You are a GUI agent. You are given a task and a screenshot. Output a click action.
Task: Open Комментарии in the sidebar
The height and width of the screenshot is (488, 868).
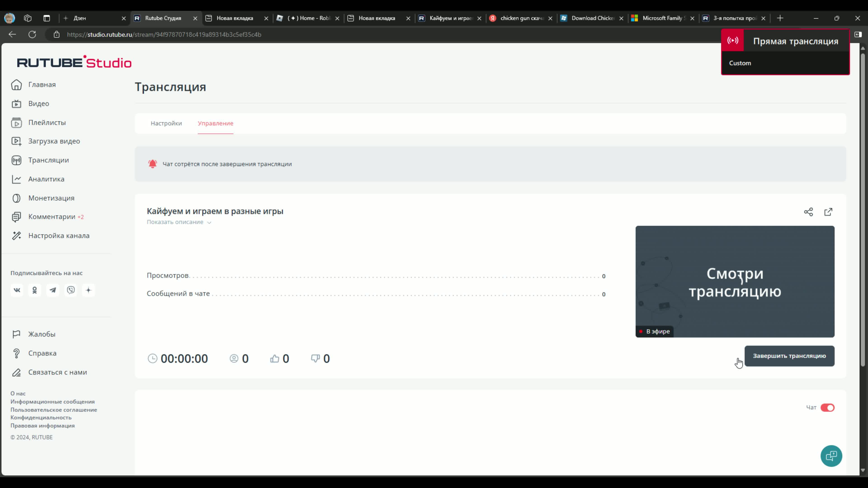coord(52,217)
